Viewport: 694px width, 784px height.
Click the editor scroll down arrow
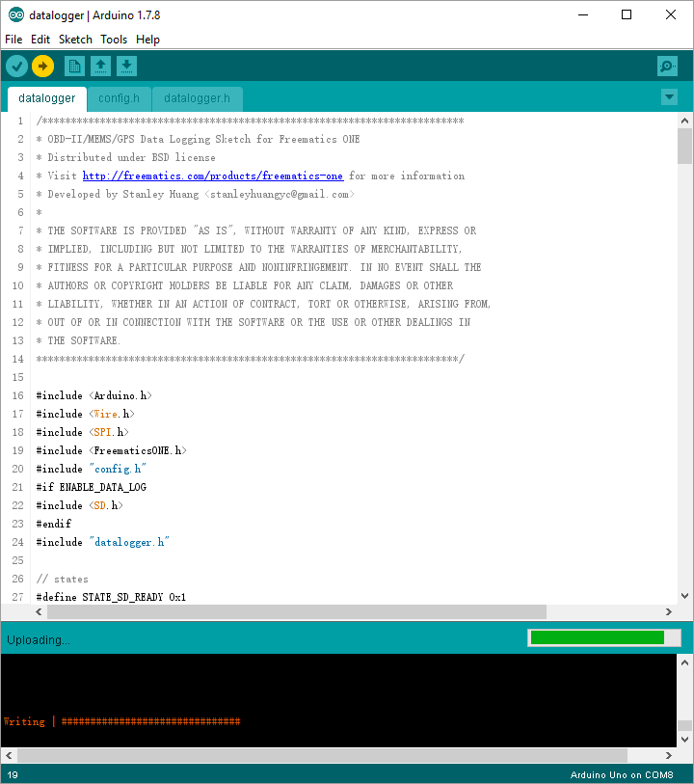click(x=684, y=596)
